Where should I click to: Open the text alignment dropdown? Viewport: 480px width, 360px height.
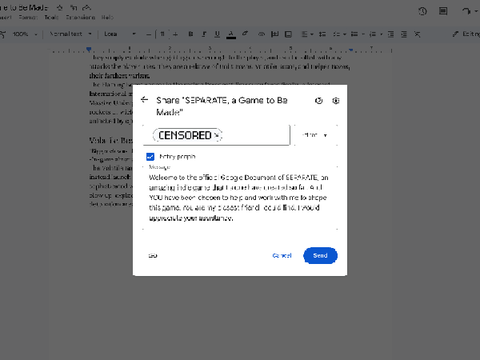pyautogui.click(x=307, y=34)
